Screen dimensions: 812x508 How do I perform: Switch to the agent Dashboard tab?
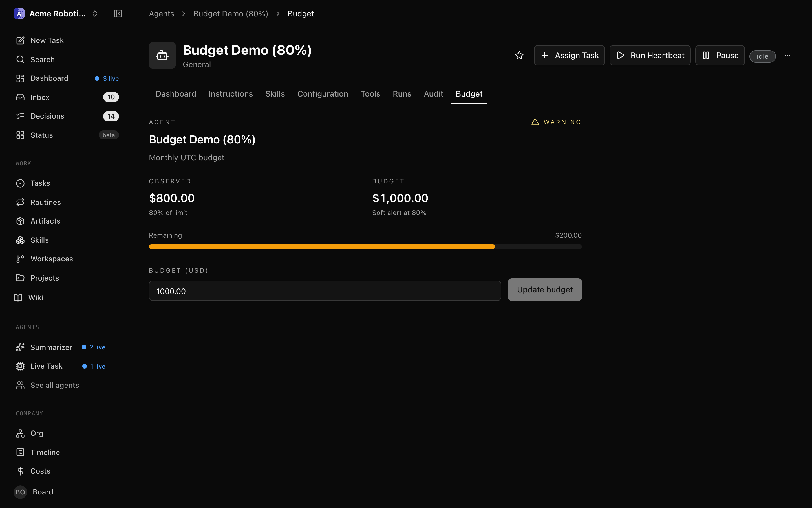pos(176,94)
